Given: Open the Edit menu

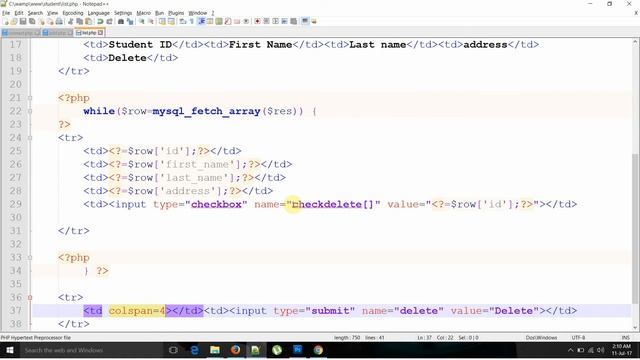Looking at the screenshot, I should [19, 13].
